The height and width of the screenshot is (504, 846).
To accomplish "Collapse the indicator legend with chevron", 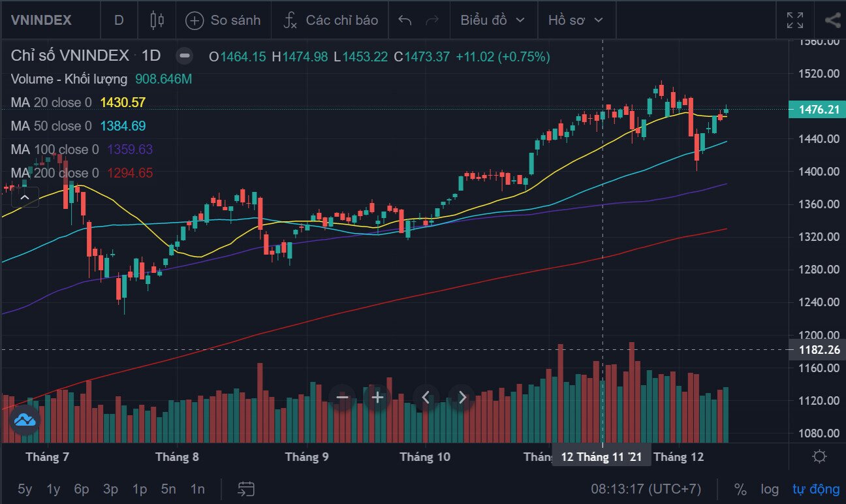I will tap(25, 197).
